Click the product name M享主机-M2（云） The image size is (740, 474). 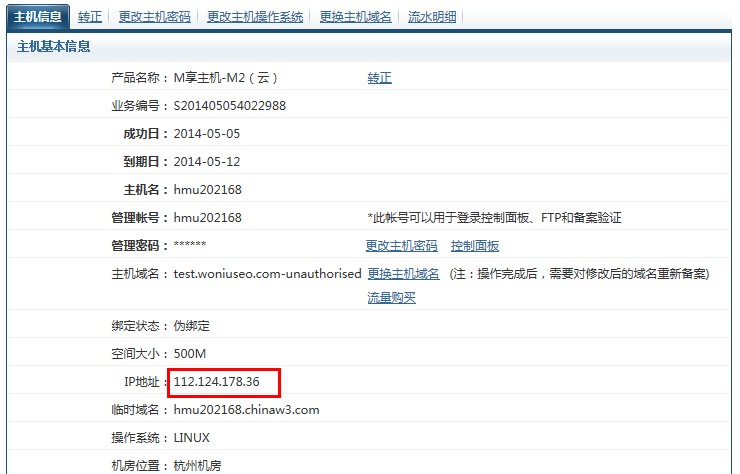[x=225, y=78]
